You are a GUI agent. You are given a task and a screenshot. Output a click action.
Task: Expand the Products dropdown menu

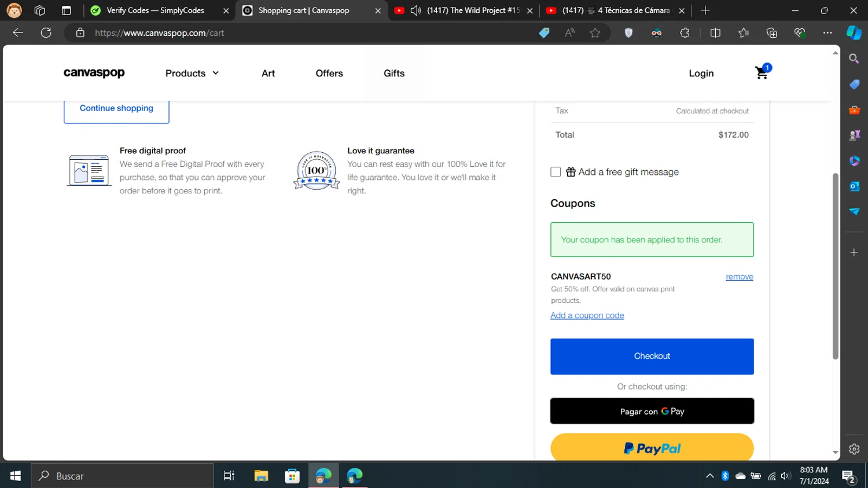point(192,73)
